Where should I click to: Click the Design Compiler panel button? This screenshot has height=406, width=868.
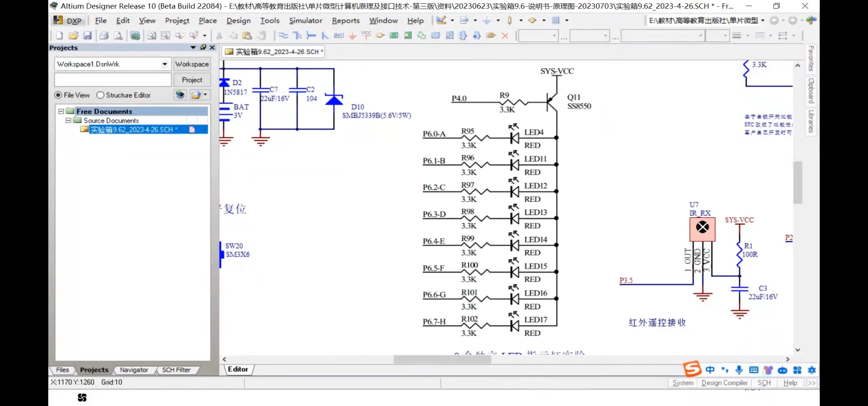click(x=724, y=383)
